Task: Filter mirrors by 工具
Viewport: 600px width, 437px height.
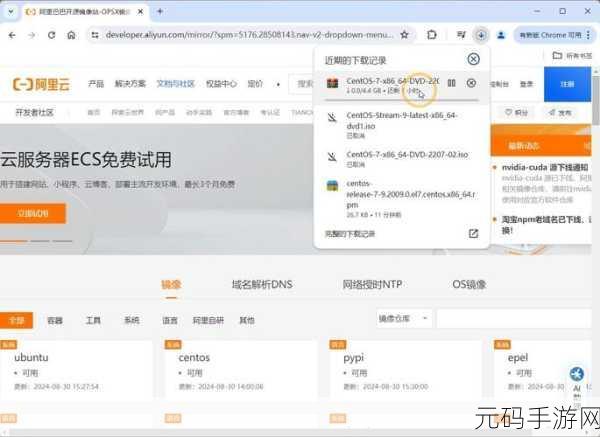Action: click(x=93, y=320)
